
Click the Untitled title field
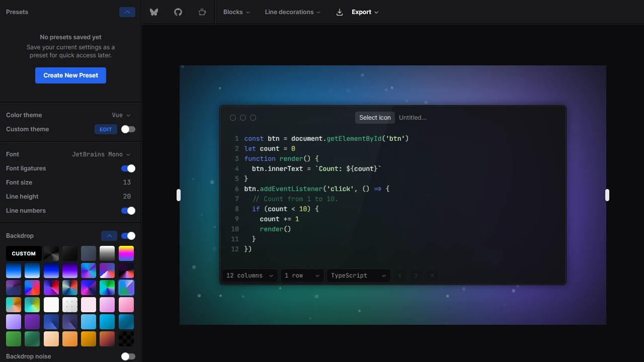coord(413,117)
